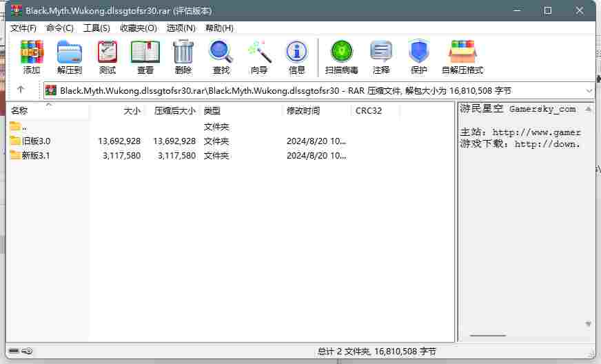
Task: Click the 扫描病毒 (Virus scan) icon
Action: [x=342, y=52]
